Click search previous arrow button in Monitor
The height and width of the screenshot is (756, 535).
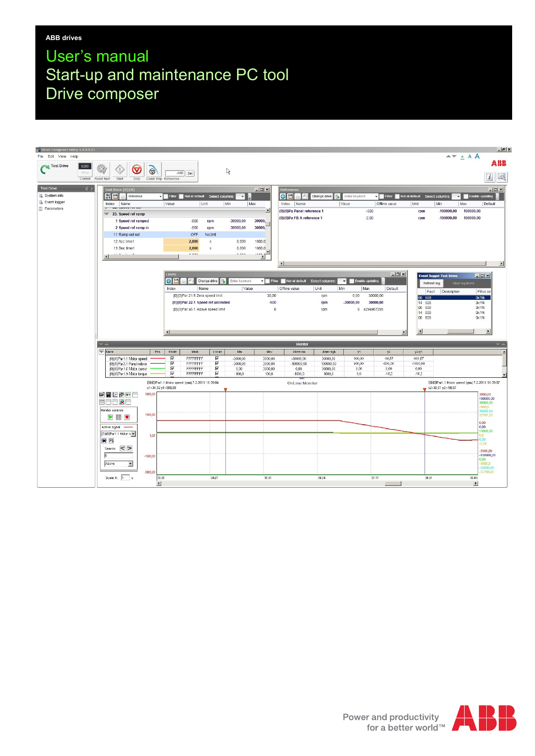(122, 448)
